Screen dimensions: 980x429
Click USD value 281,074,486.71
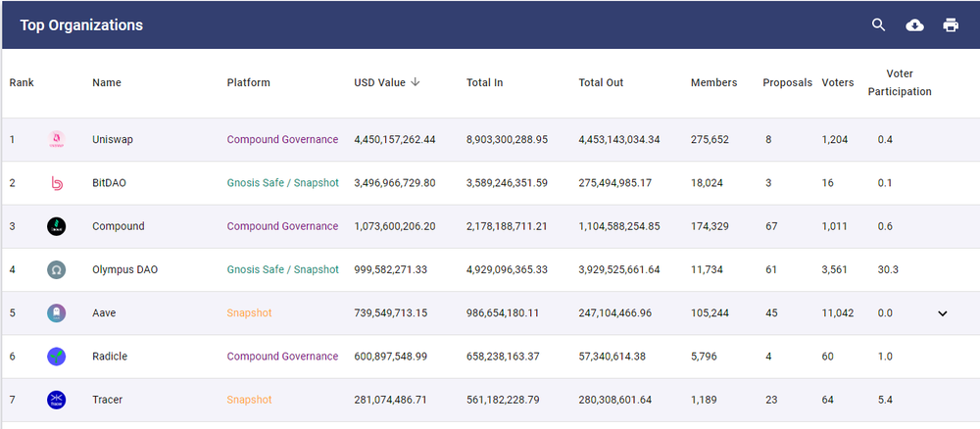coord(391,400)
